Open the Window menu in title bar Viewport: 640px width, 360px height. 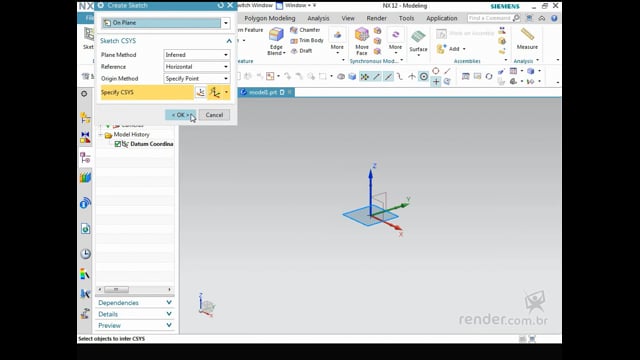(x=297, y=6)
